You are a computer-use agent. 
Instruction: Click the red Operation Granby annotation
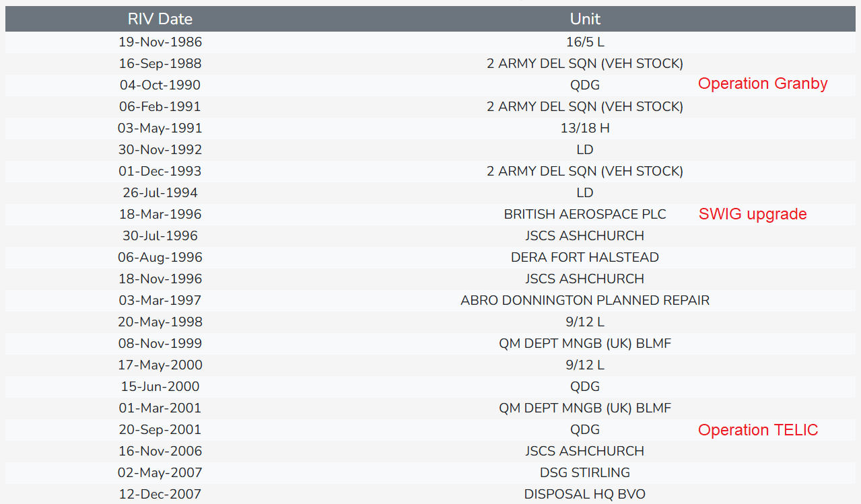point(762,83)
